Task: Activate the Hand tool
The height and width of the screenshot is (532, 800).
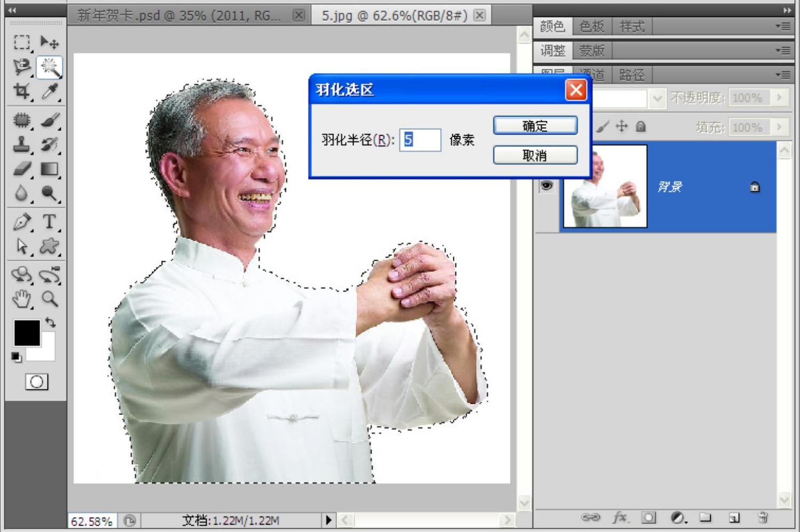Action: tap(21, 299)
